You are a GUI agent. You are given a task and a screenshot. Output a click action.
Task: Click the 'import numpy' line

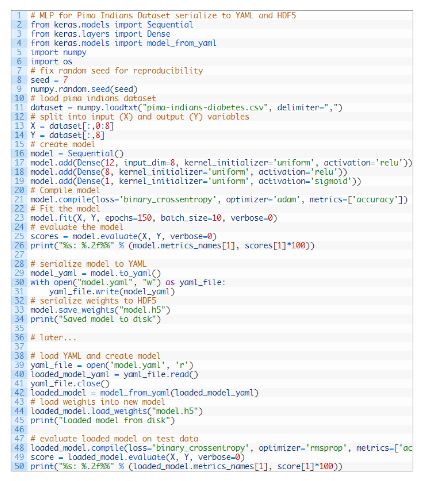pos(58,52)
